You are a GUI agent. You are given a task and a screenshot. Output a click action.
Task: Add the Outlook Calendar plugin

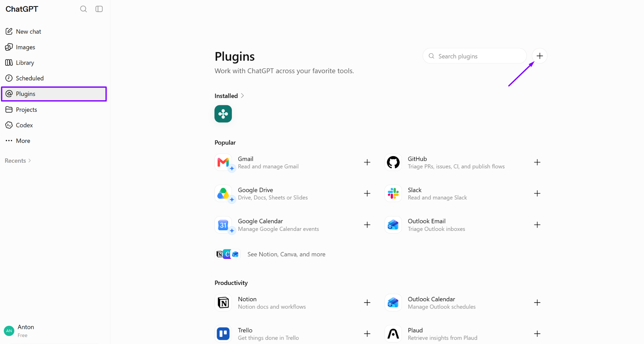[537, 303]
